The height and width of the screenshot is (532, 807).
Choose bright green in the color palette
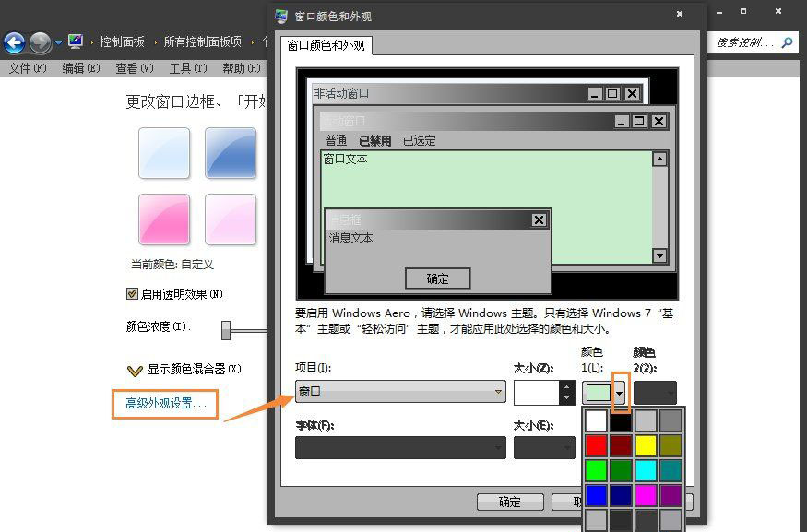point(596,470)
